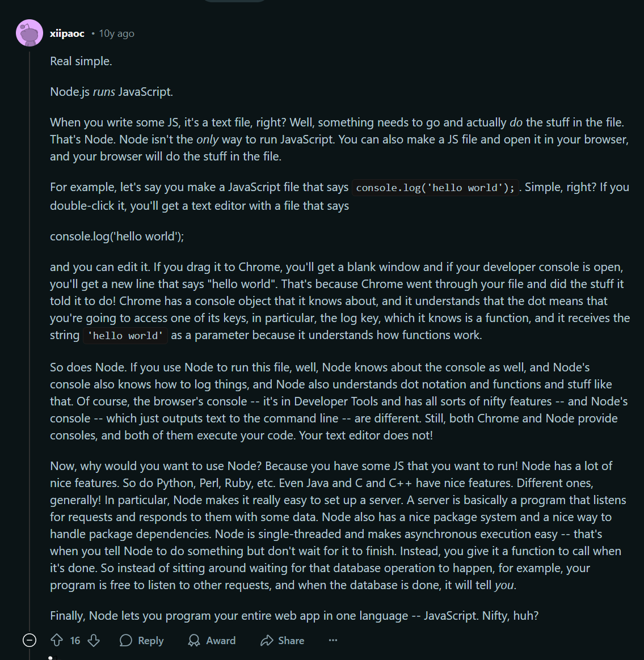
Task: Click the paragraph starting with "Finally, Node"
Action: [294, 616]
